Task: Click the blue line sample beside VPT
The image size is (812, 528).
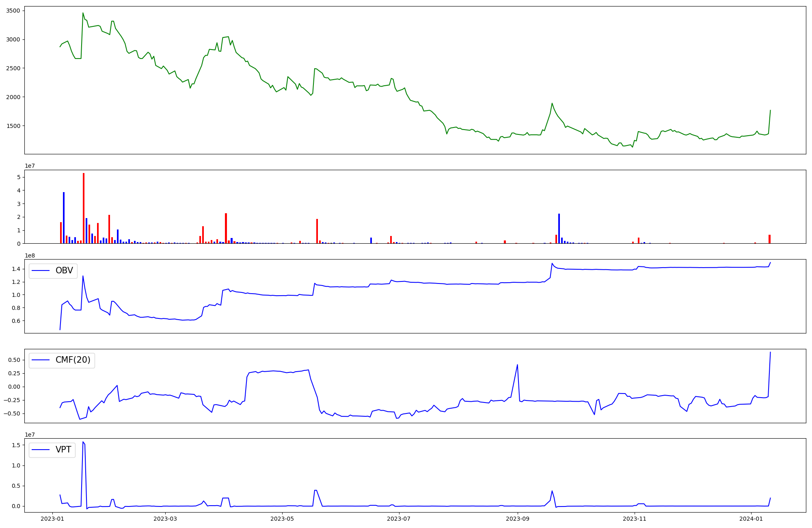Action: click(x=41, y=450)
